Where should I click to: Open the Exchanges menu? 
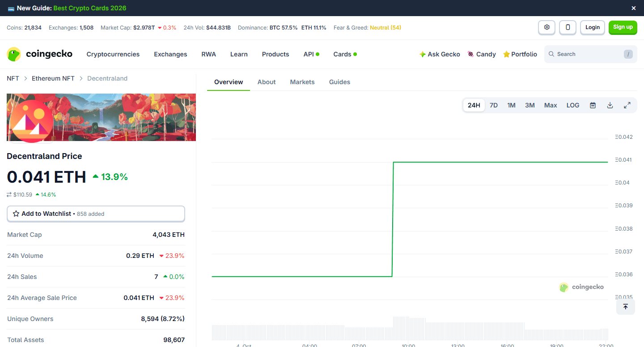pos(170,54)
